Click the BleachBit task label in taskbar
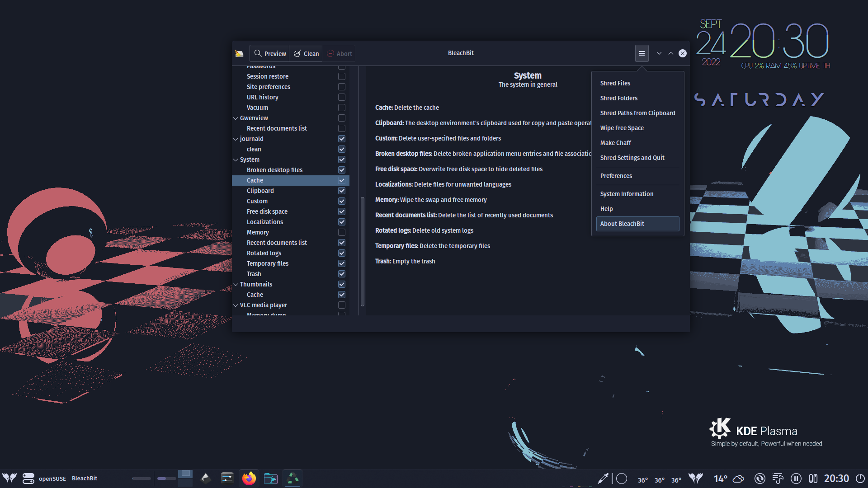Viewport: 868px width, 488px height. (x=85, y=478)
